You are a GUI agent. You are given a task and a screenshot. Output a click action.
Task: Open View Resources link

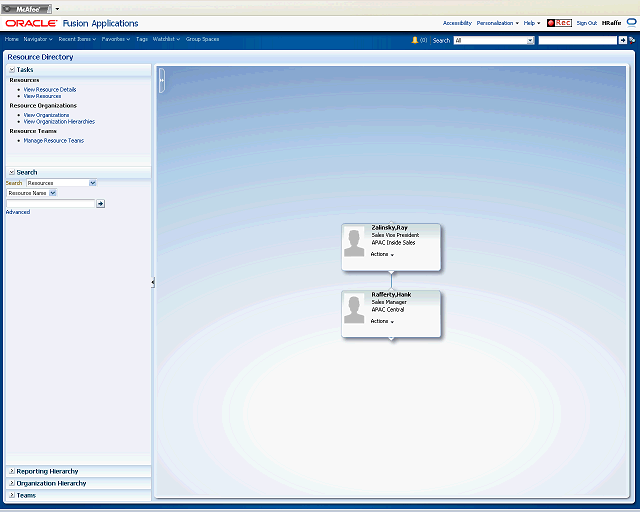pyautogui.click(x=42, y=96)
